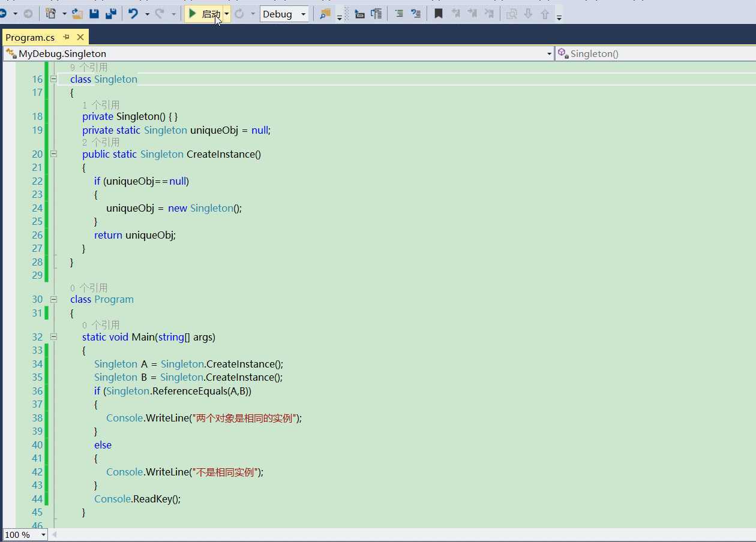Undo the last edit via toolbar
The width and height of the screenshot is (756, 542).
pyautogui.click(x=133, y=14)
